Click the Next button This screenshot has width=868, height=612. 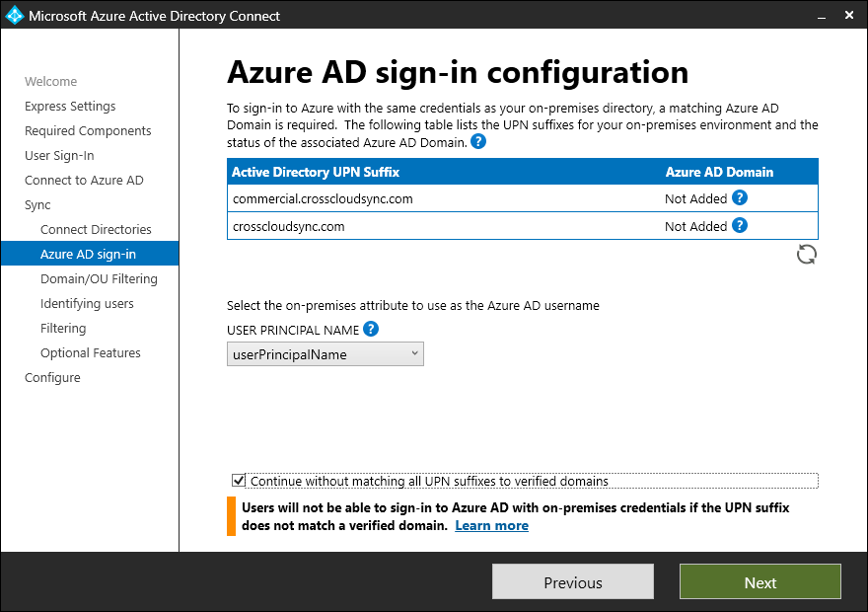point(759,581)
